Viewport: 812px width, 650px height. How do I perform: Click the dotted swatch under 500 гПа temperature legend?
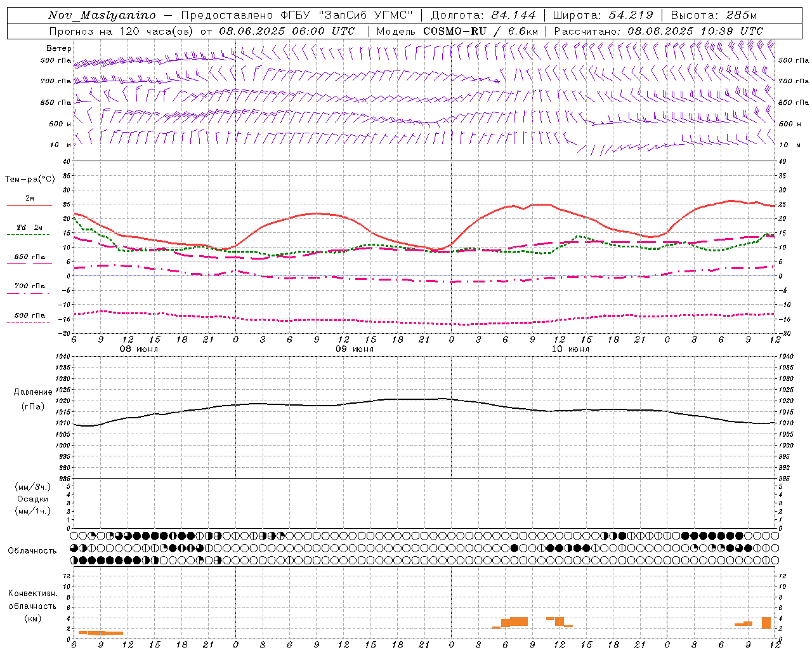29,322
